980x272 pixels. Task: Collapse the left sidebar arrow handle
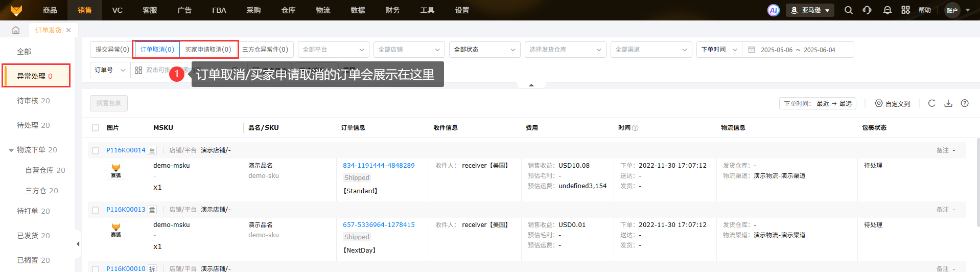pos(78,244)
